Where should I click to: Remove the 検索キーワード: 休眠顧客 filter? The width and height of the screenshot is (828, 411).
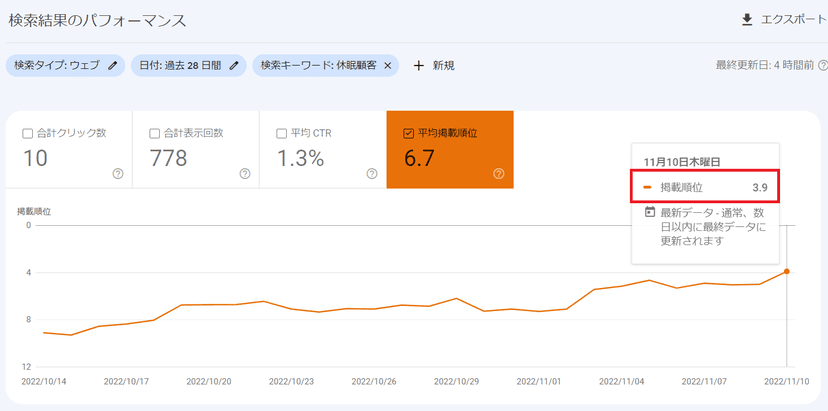387,66
